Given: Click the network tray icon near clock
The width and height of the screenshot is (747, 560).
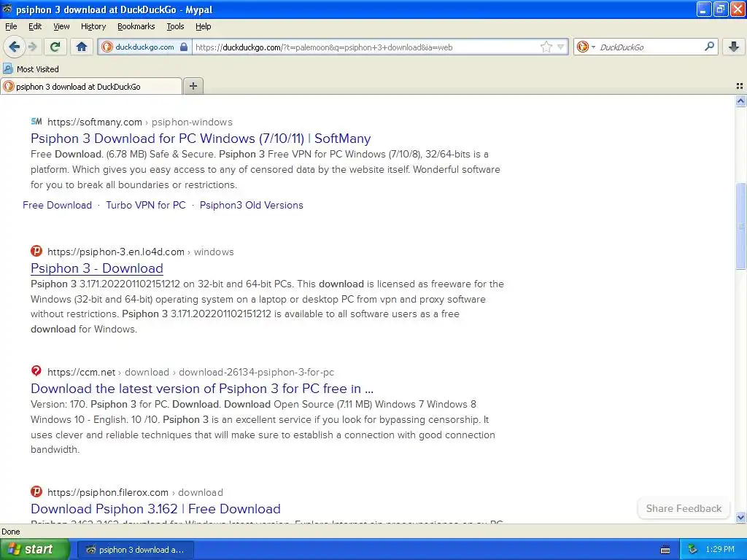Looking at the screenshot, I should point(692,550).
